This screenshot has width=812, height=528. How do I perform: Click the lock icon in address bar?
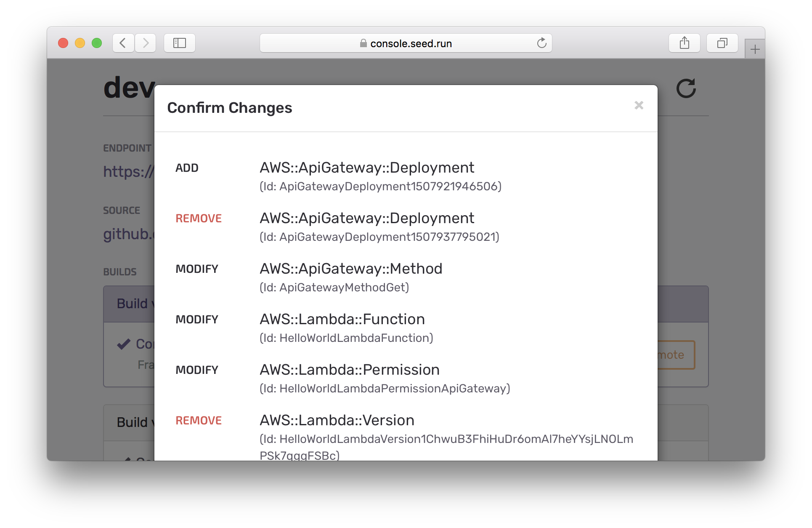coord(363,43)
